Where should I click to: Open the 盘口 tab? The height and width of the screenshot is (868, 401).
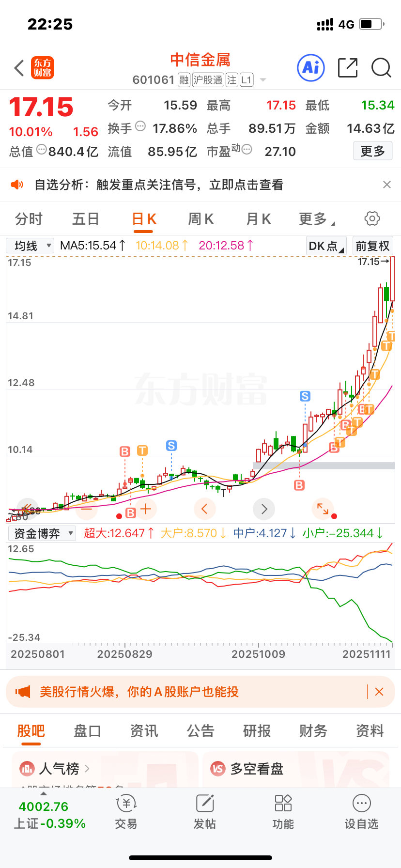pos(87,731)
